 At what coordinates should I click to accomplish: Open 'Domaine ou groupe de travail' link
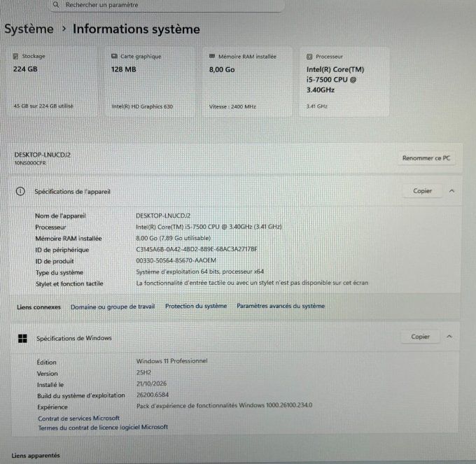(x=113, y=307)
